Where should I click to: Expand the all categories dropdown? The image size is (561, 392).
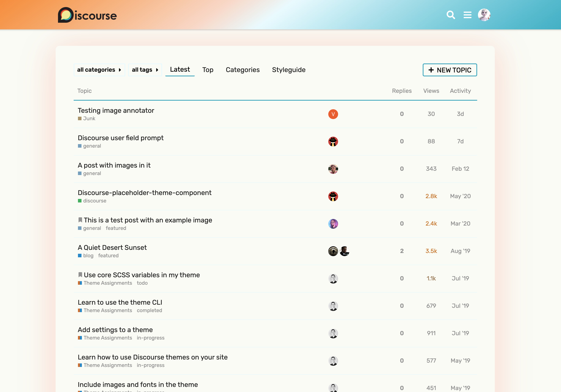pyautogui.click(x=99, y=70)
